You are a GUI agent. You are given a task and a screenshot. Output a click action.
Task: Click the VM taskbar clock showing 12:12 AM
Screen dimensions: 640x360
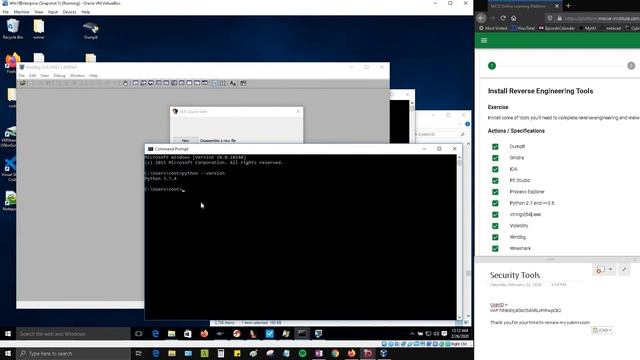point(460,333)
